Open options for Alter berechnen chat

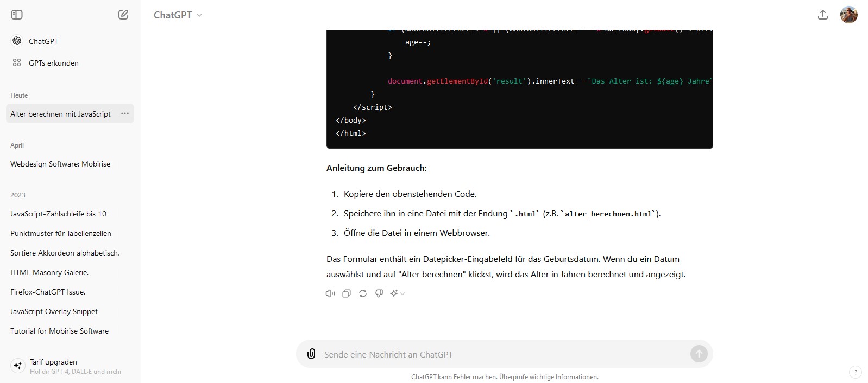[125, 114]
